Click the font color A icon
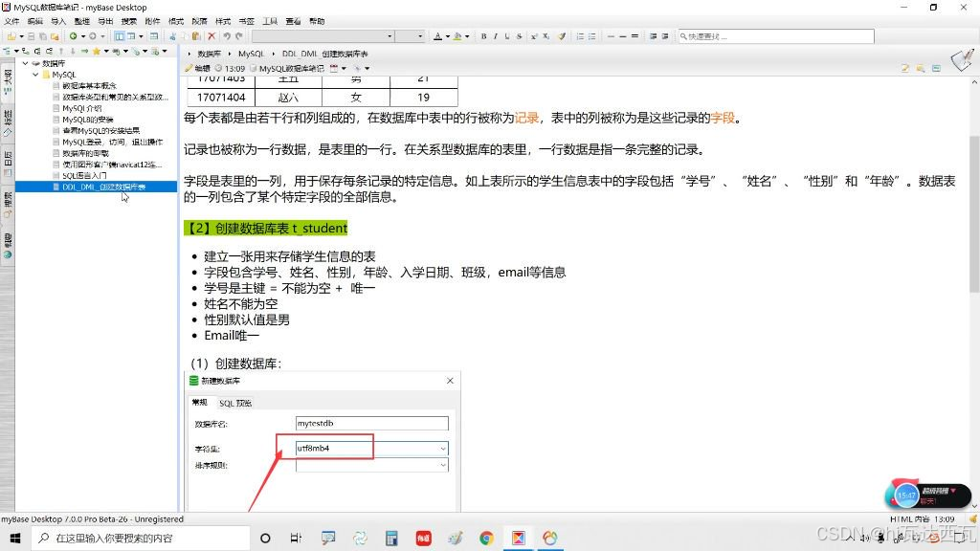 coord(437,36)
